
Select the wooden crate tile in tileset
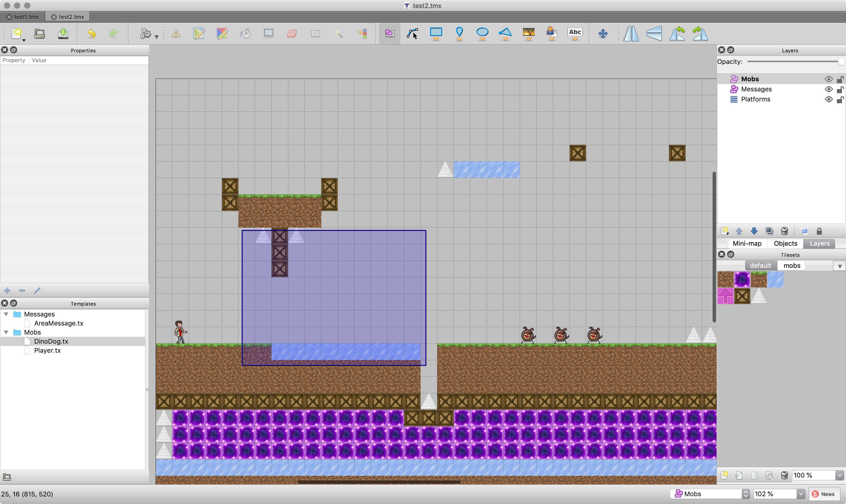(742, 296)
